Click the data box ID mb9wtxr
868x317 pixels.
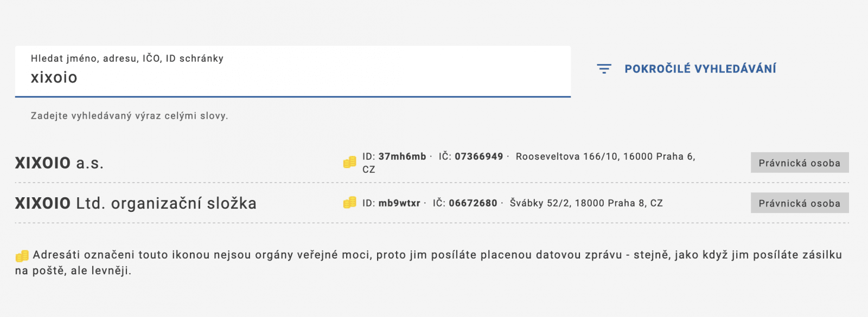coord(400,203)
